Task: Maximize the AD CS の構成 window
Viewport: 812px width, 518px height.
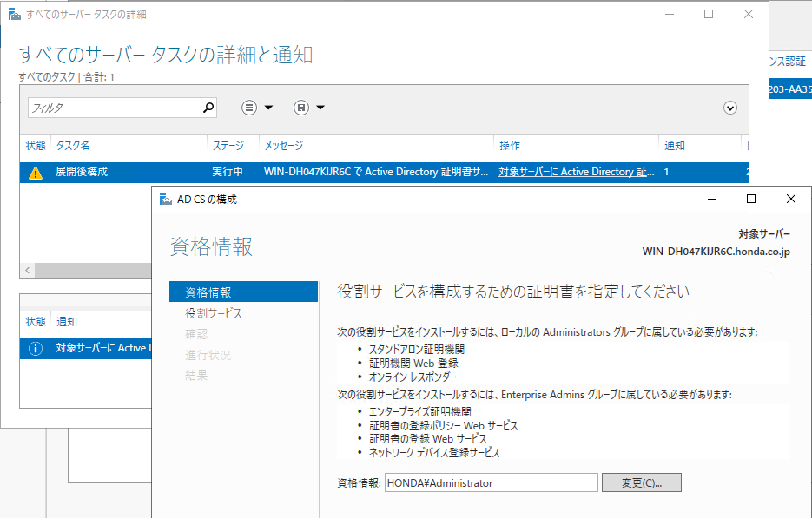Action: pyautogui.click(x=751, y=200)
